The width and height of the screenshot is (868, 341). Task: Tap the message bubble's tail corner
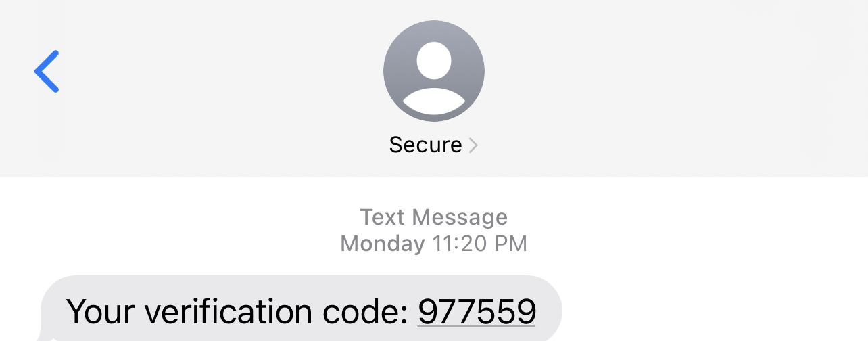(46, 335)
